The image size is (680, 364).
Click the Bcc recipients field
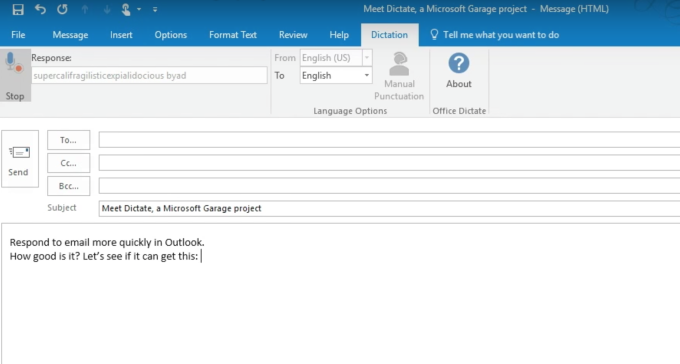click(x=389, y=186)
